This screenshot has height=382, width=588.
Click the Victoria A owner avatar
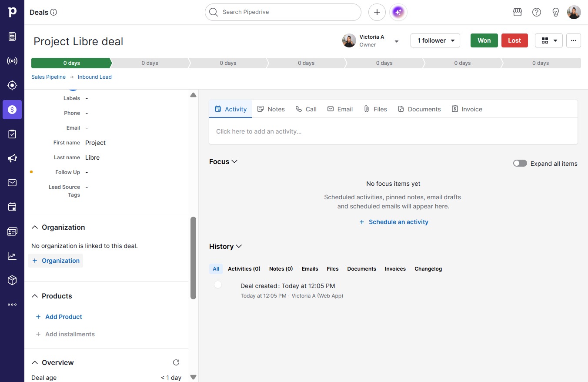pyautogui.click(x=349, y=40)
